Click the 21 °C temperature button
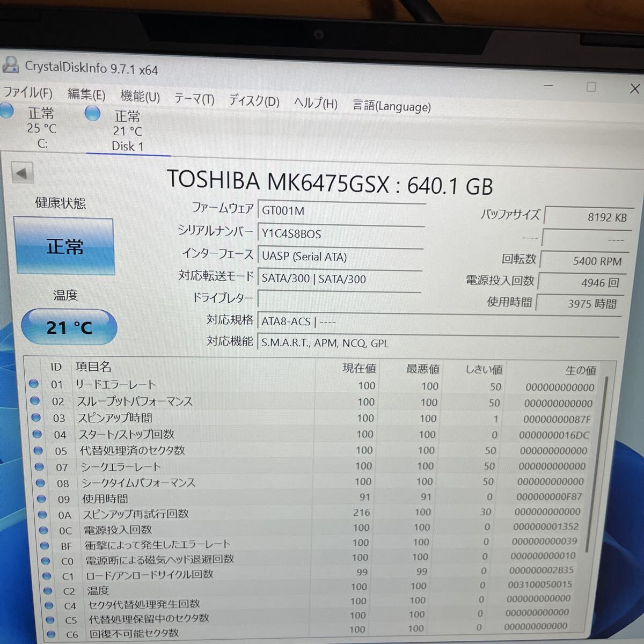644x644 pixels. click(x=69, y=327)
